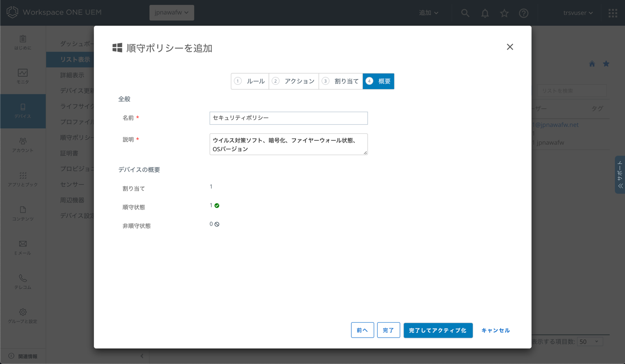This screenshot has height=364, width=625.
Task: Go to step 1 ルール tab
Action: coord(250,81)
